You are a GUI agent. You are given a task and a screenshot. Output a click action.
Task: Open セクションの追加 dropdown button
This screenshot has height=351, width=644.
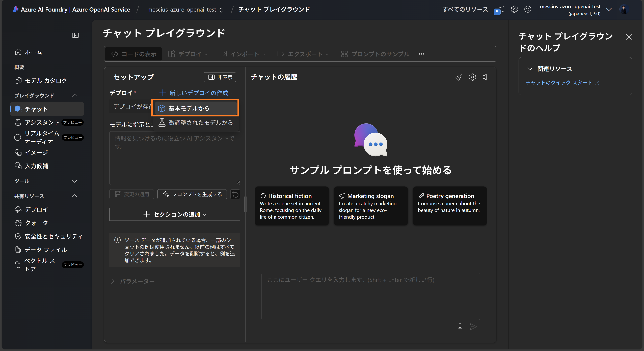tap(174, 214)
